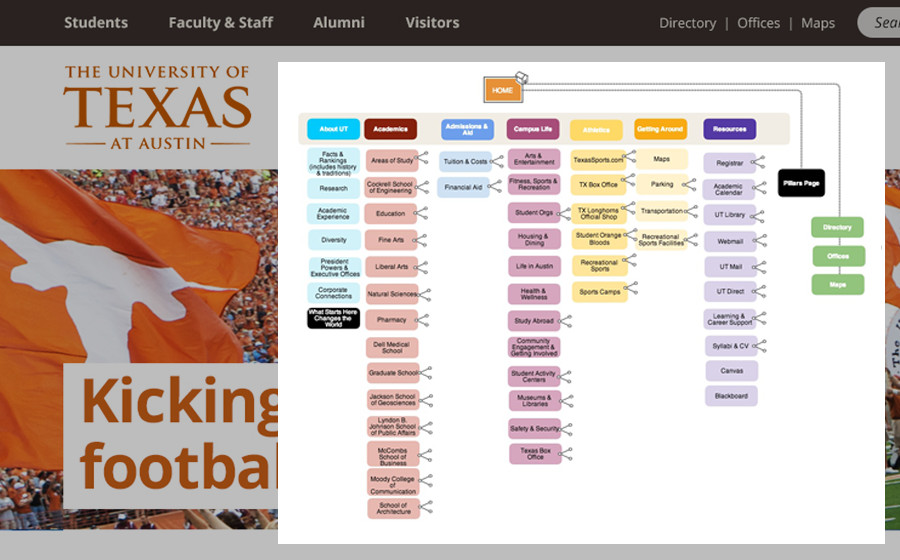This screenshot has height=560, width=900.
Task: Select the Life in Austin node
Action: tap(534, 266)
